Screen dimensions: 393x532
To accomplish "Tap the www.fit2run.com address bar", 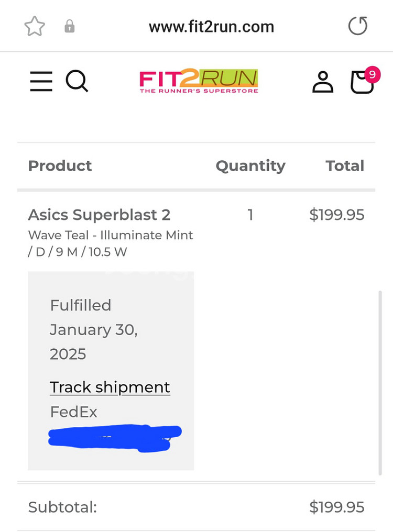I will coord(211,27).
